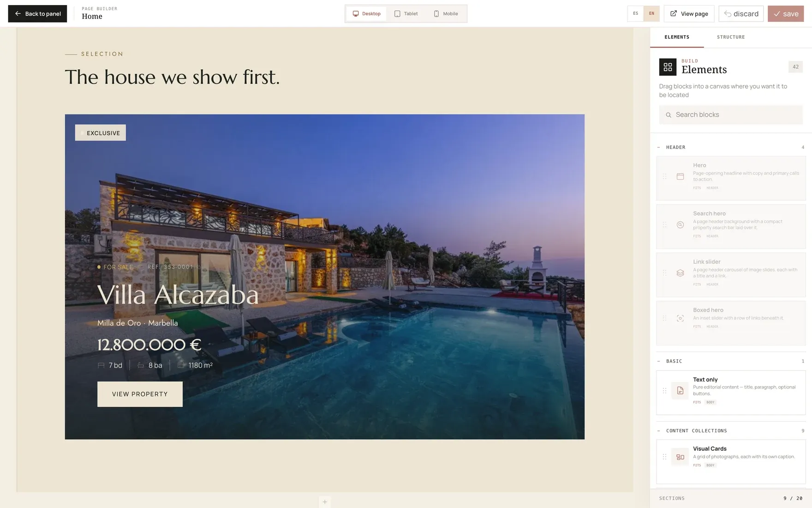Image resolution: width=812 pixels, height=508 pixels.
Task: Switch preview to Tablet view
Action: click(406, 14)
